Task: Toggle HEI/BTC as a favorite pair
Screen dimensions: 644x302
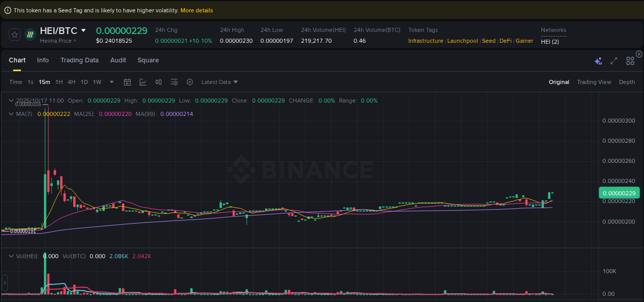Action: pyautogui.click(x=14, y=34)
